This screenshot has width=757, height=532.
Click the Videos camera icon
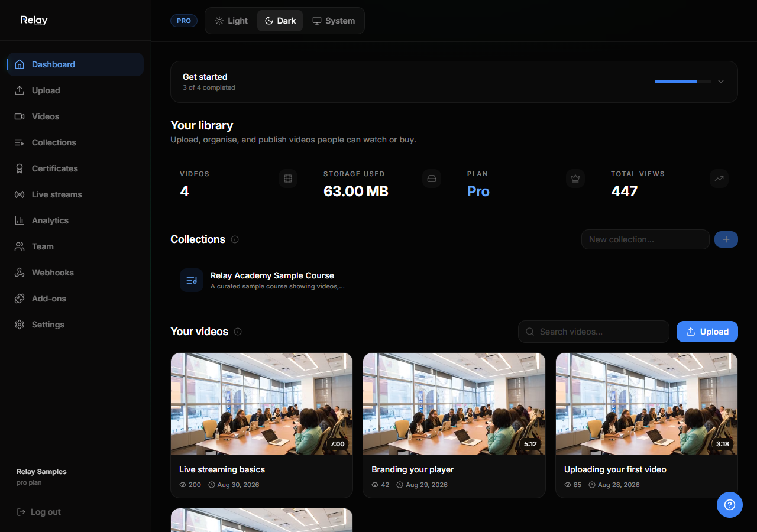20,116
